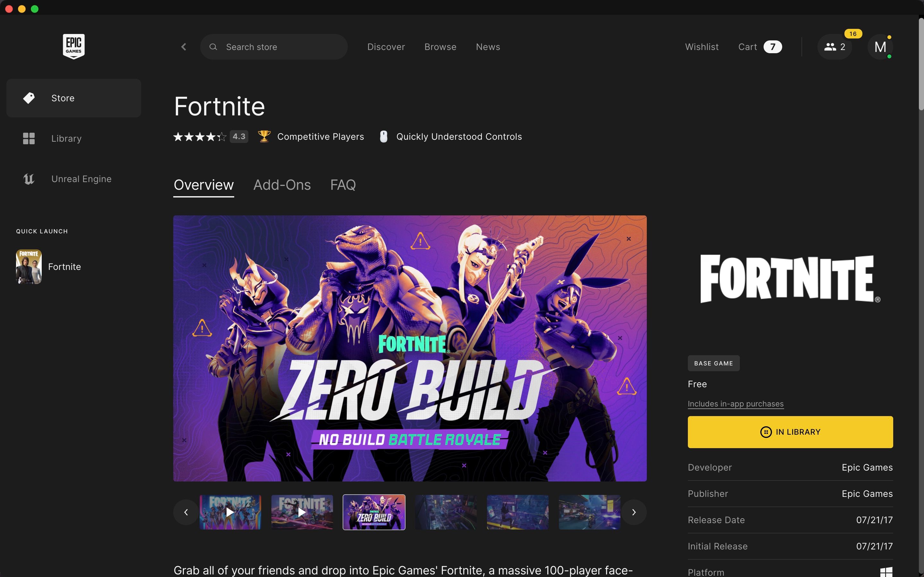Click the Unreal Engine logo icon
Viewport: 924px width, 577px height.
[29, 179]
